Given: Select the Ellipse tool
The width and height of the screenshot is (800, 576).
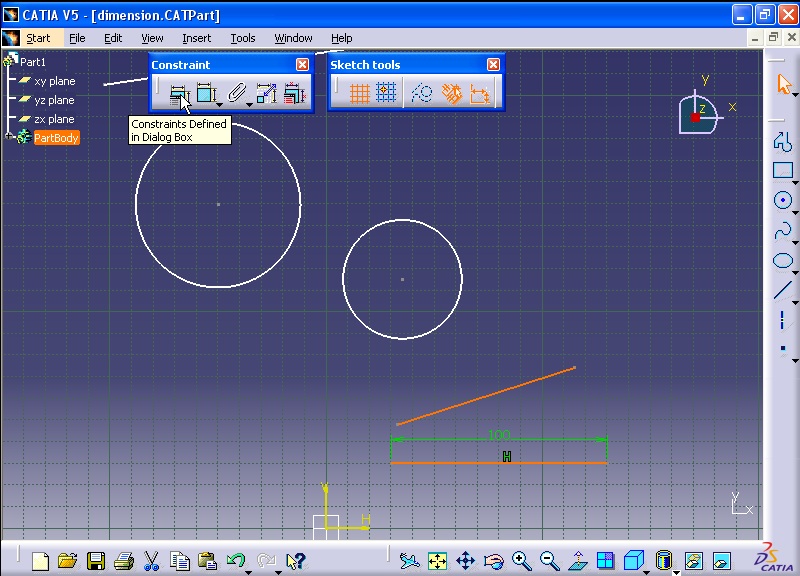Looking at the screenshot, I should [x=783, y=261].
